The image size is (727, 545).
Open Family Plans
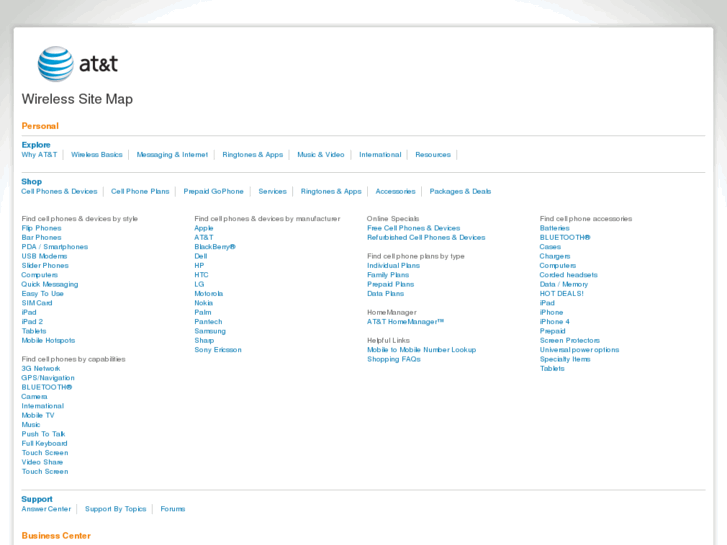[388, 275]
